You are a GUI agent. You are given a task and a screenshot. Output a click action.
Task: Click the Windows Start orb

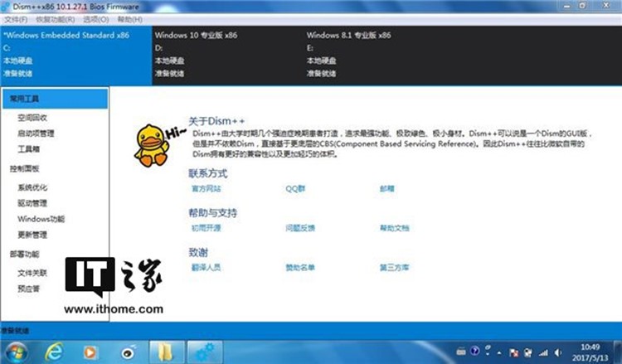[x=15, y=351]
